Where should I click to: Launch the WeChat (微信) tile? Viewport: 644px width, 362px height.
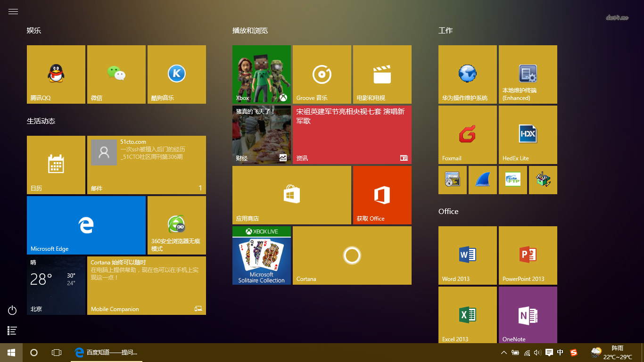(x=116, y=74)
